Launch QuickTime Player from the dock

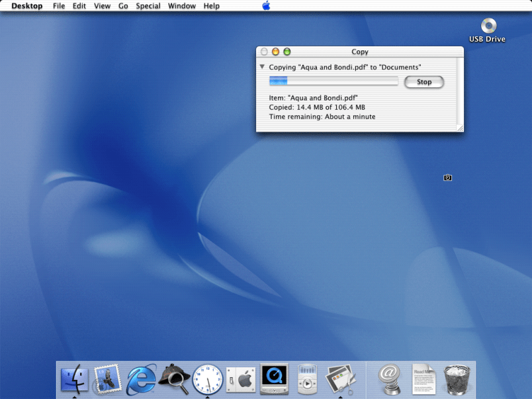[x=274, y=380]
